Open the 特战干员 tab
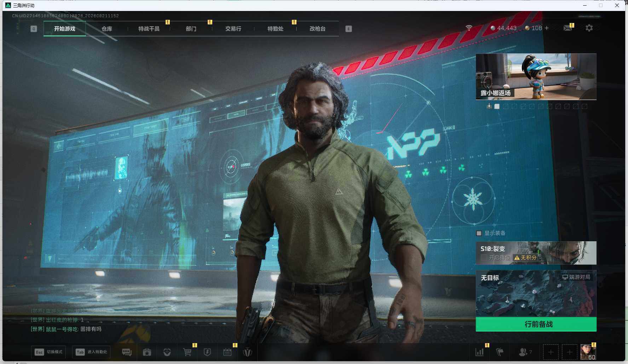Screen dimensions: 628x364 (149, 29)
